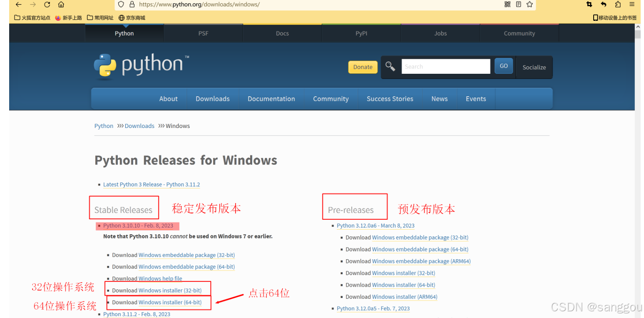Switch to the Docs tab
This screenshot has height=318, width=644.
click(x=282, y=33)
